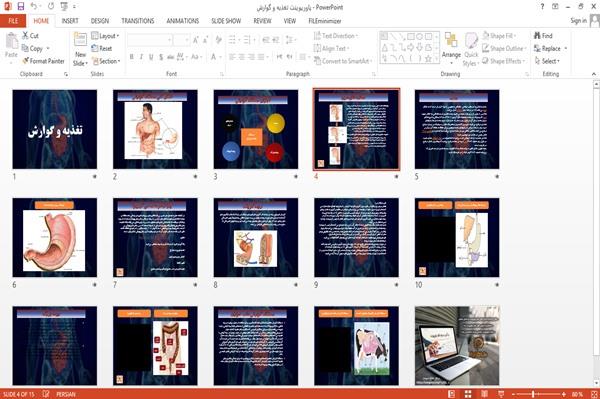Screen dimensions: 600x399
Task: Switch to the DESIGN tab
Action: (x=100, y=21)
